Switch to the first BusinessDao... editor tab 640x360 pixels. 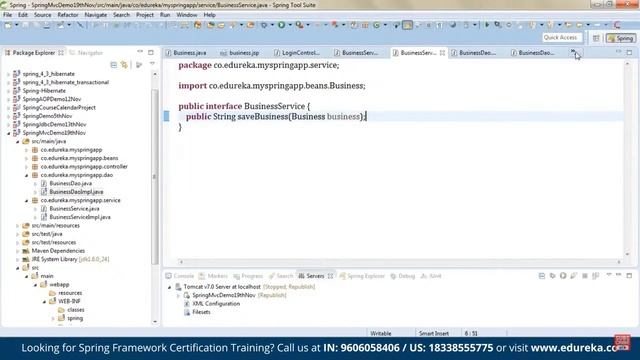coord(474,53)
